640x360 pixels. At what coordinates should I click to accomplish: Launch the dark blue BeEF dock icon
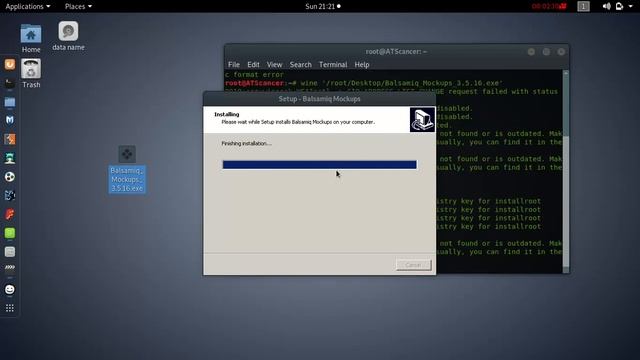click(10, 196)
